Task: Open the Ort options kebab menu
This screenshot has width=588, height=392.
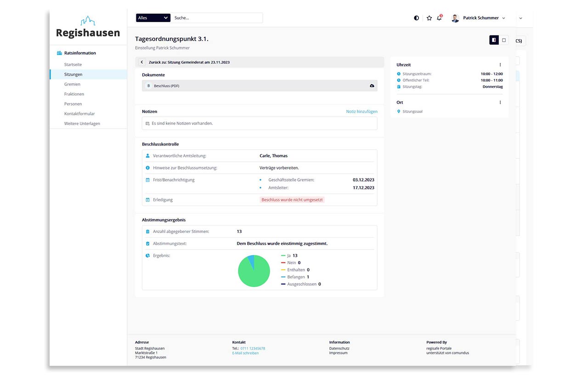Action: [x=500, y=102]
